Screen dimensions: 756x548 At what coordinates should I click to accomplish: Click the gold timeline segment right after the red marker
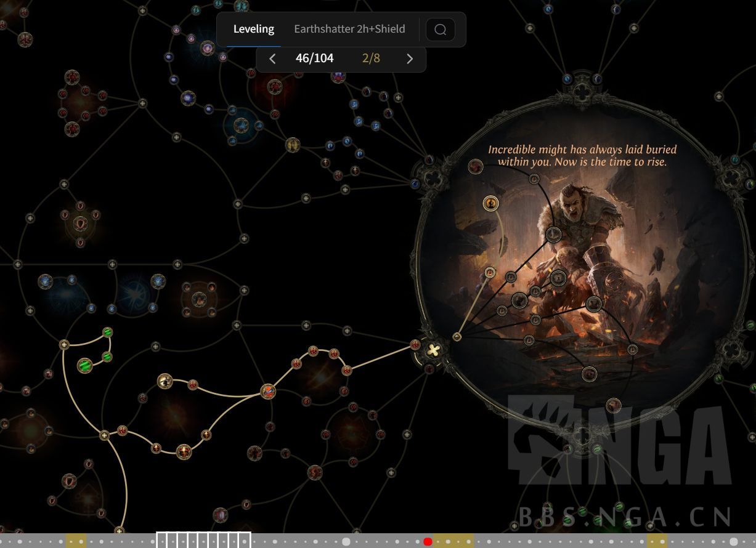[x=453, y=541]
